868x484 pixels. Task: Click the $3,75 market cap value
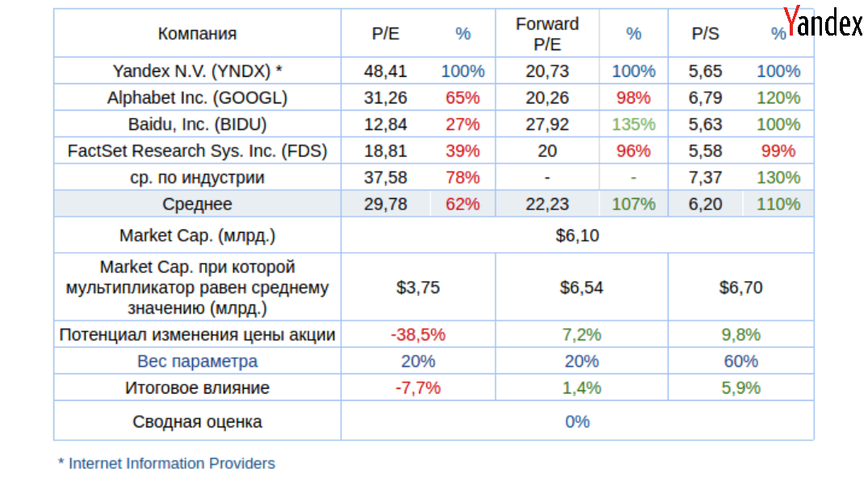click(418, 288)
